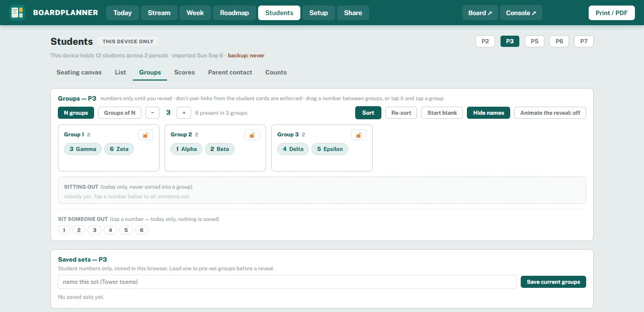Open the Today view
The image size is (644, 312).
pos(122,13)
